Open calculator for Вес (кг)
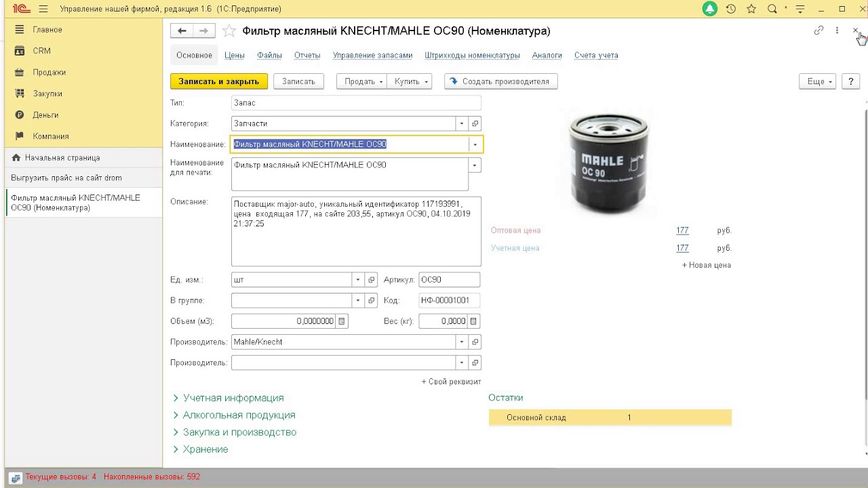This screenshot has height=488, width=868. click(x=473, y=321)
